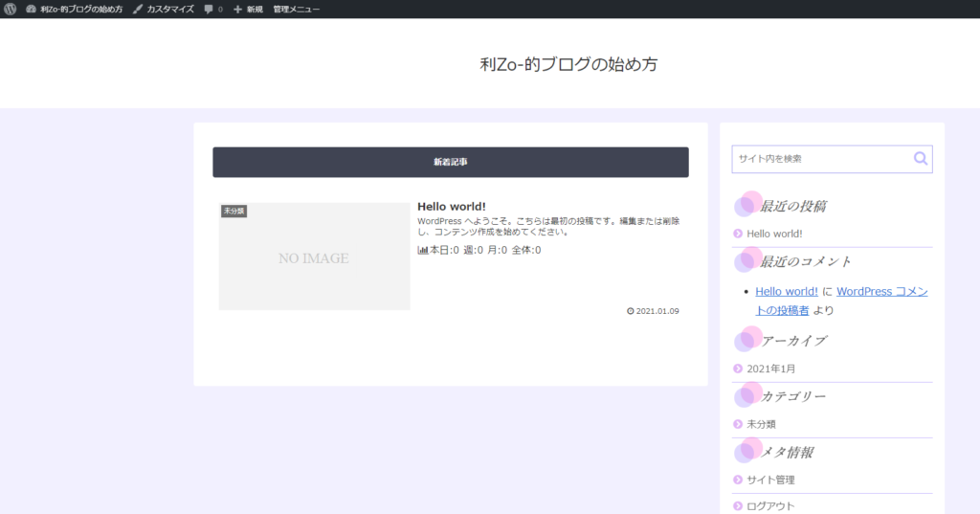Open the comments bubble icon
980x514 pixels.
click(x=209, y=10)
